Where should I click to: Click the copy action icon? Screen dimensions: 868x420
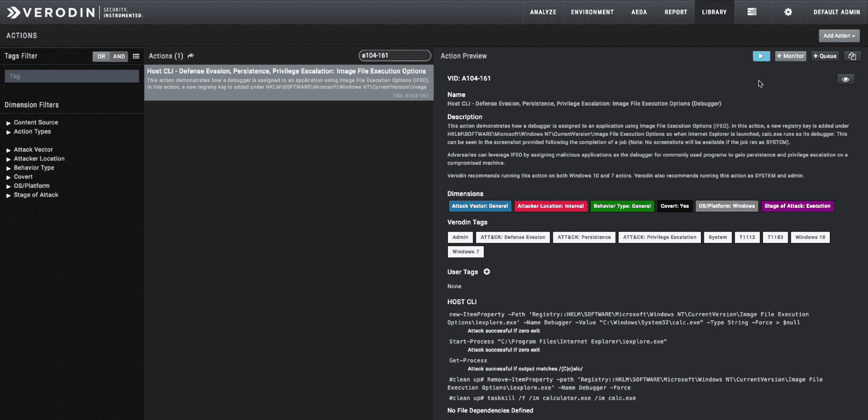coord(852,56)
